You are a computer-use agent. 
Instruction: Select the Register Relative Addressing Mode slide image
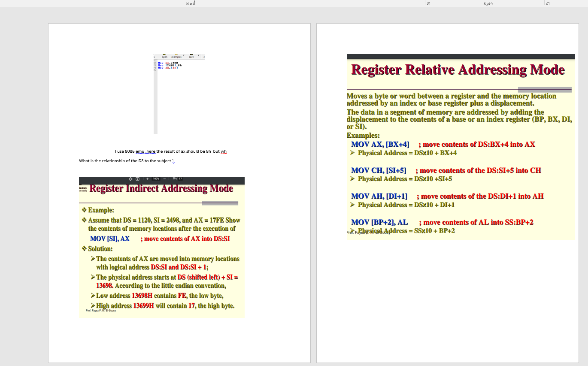pyautogui.click(x=461, y=146)
